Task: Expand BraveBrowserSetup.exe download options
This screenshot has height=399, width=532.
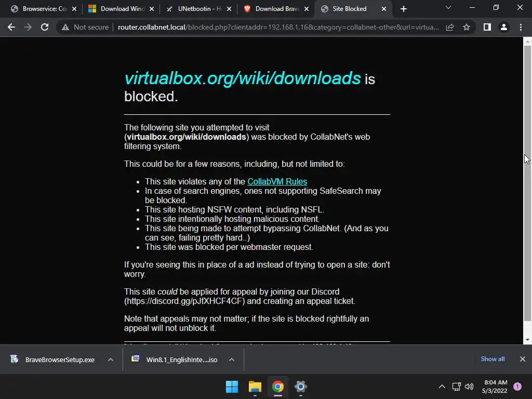Action: click(111, 360)
